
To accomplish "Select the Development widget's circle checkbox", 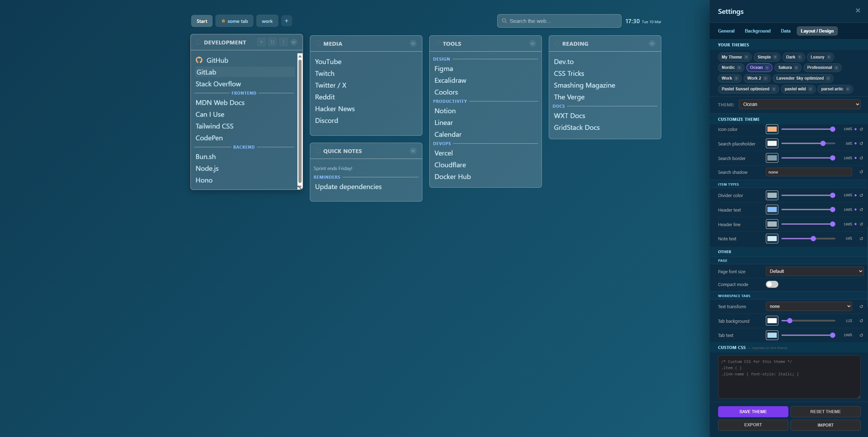I will (x=199, y=42).
